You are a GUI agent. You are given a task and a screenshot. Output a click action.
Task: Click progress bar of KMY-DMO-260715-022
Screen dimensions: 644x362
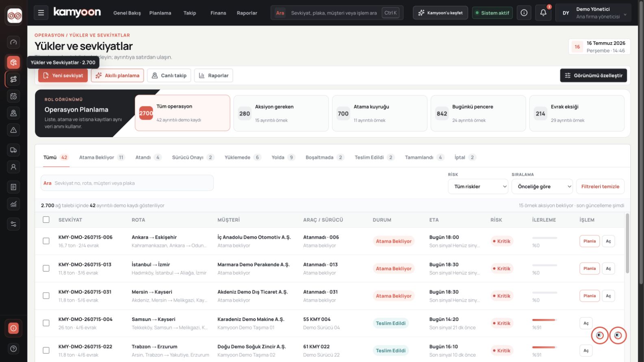pos(544,347)
